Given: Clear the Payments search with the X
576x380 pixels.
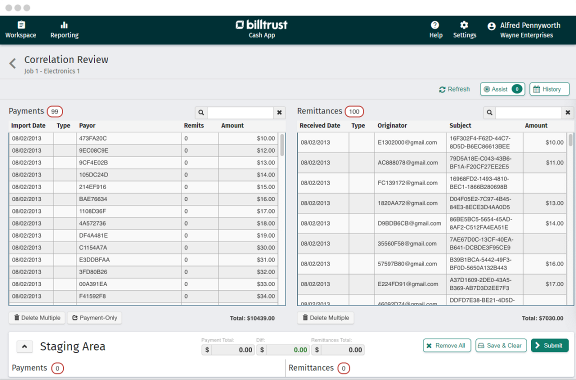Looking at the screenshot, I should tap(279, 112).
